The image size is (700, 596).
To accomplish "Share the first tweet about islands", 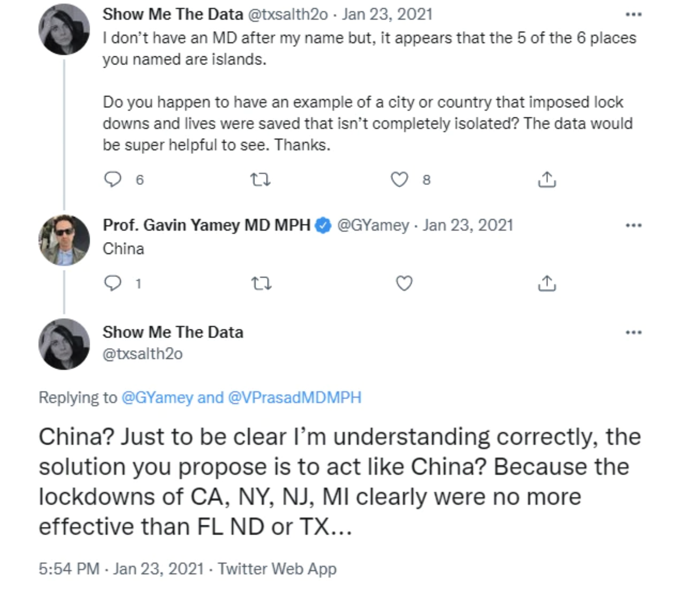I will click(x=547, y=179).
